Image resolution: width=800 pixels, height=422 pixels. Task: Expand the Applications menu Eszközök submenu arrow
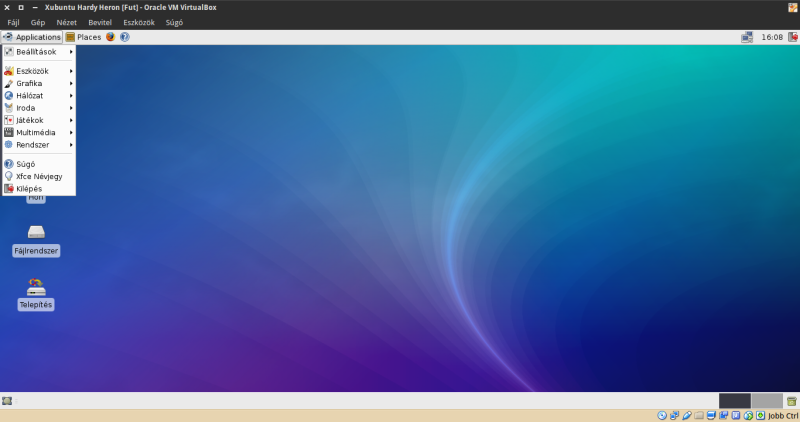click(x=71, y=71)
